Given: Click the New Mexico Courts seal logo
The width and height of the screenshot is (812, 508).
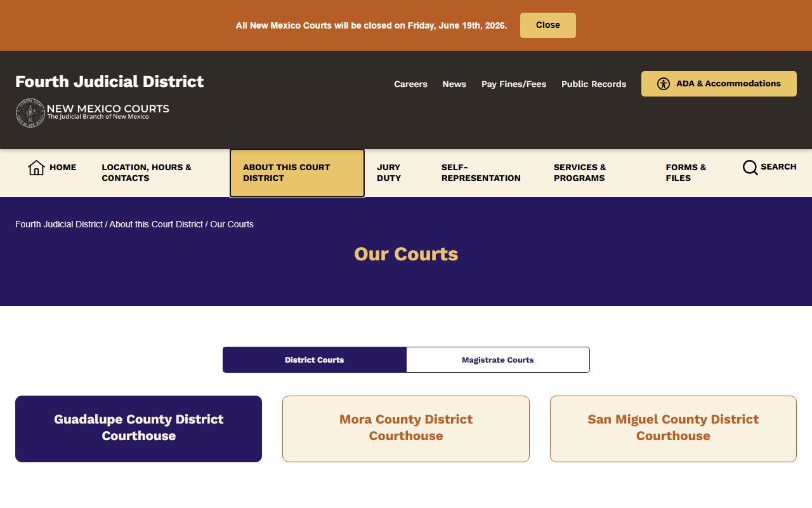Looking at the screenshot, I should [30, 113].
